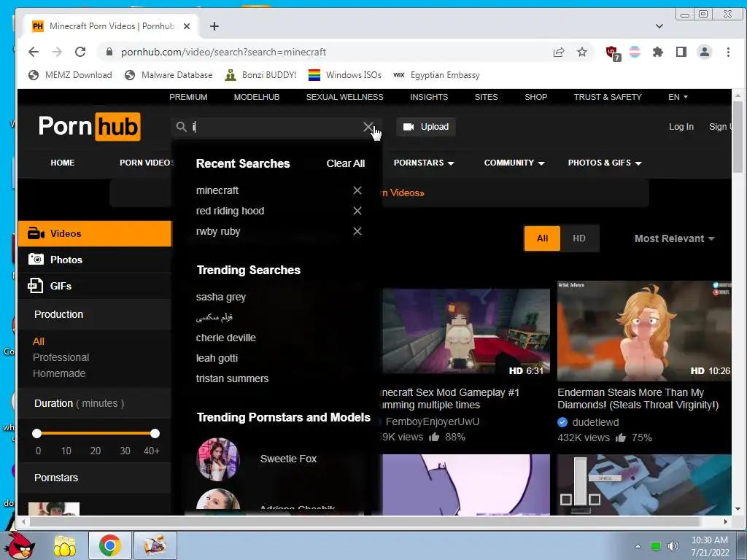Image resolution: width=747 pixels, height=560 pixels.
Task: Open the start button with the red bird
Action: (20, 545)
